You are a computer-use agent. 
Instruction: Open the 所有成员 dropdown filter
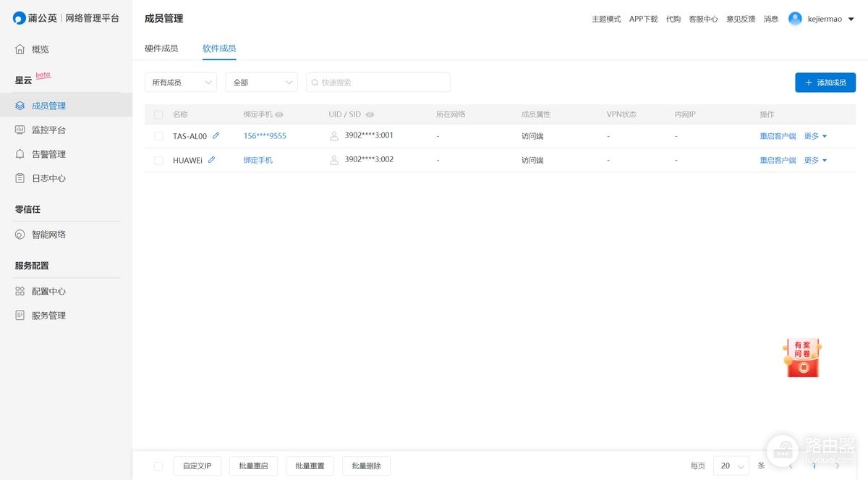tap(181, 83)
